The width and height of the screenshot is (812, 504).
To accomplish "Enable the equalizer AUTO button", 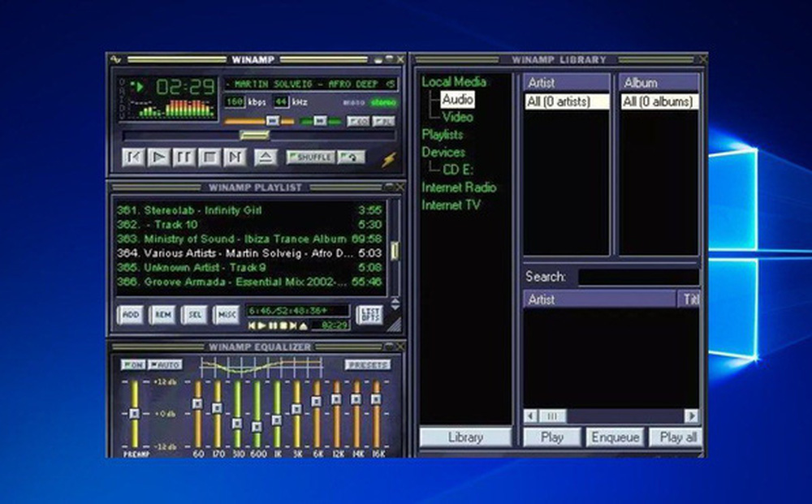I will tap(165, 365).
